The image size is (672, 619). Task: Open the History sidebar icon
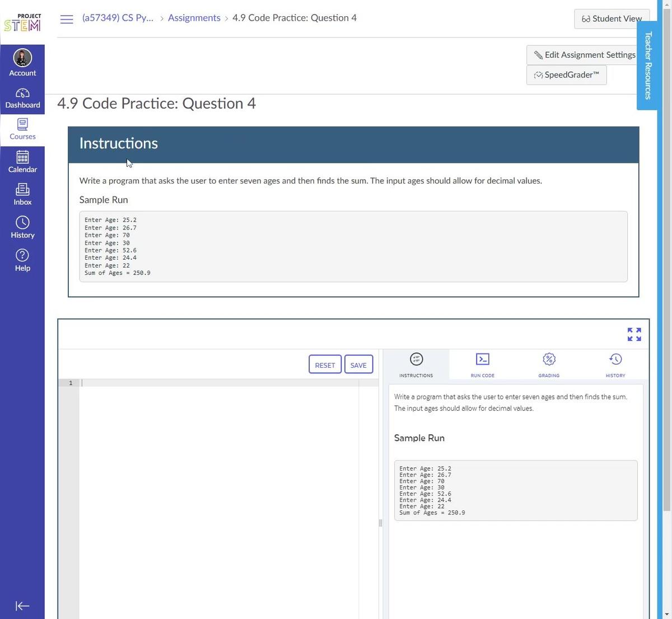(x=22, y=226)
